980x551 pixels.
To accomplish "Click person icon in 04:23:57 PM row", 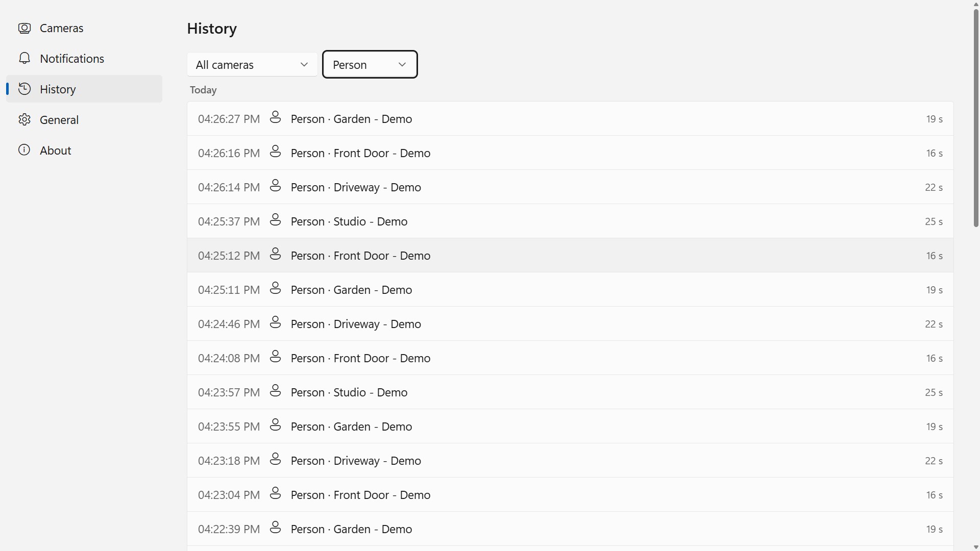I will 276,391.
